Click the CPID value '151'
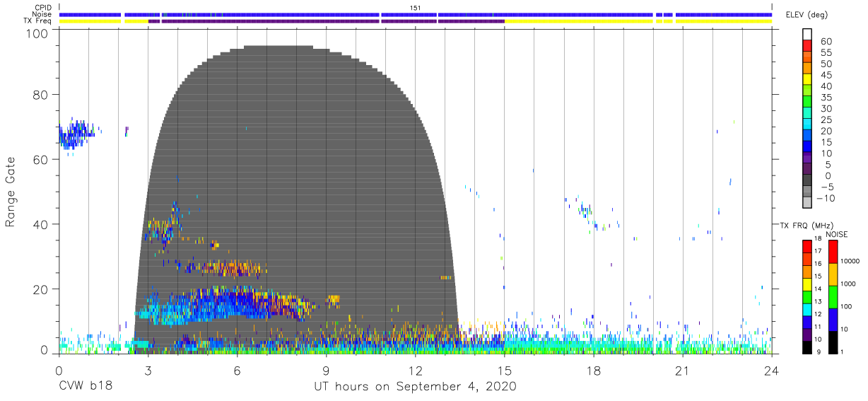Viewport: 868px width, 401px height. pos(416,8)
